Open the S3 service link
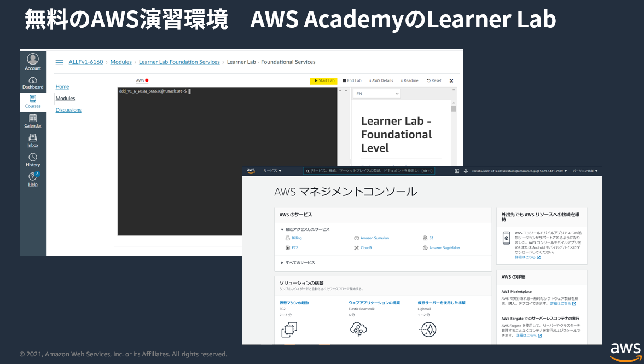Image resolution: width=644 pixels, height=364 pixels. (431, 238)
